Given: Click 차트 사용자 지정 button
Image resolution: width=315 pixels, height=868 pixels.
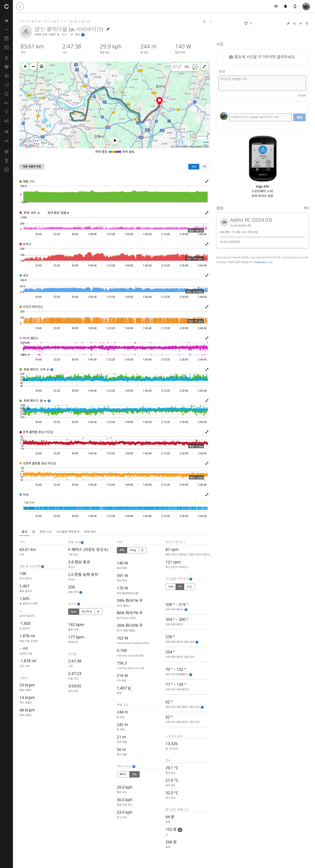Looking at the screenshot, I should click(32, 166).
